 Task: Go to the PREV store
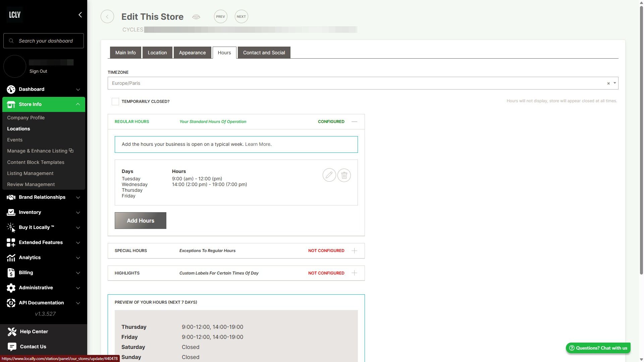(220, 17)
